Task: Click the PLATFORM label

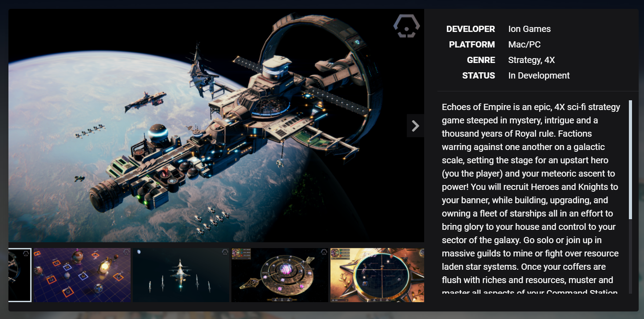Action: [x=472, y=44]
